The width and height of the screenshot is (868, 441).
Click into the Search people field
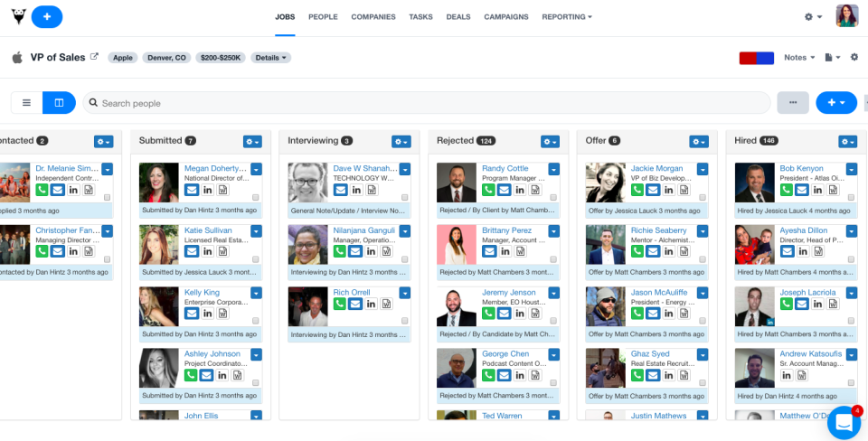tap(426, 103)
